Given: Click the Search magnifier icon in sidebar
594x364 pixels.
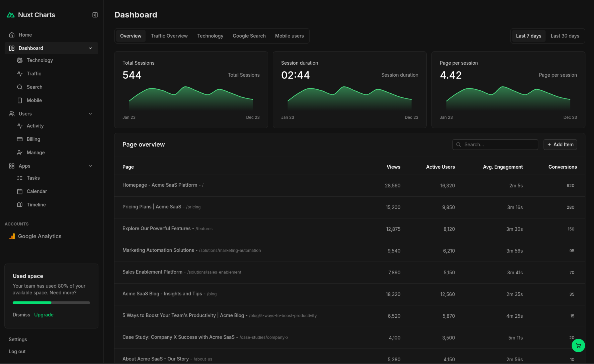Looking at the screenshot, I should tap(20, 87).
